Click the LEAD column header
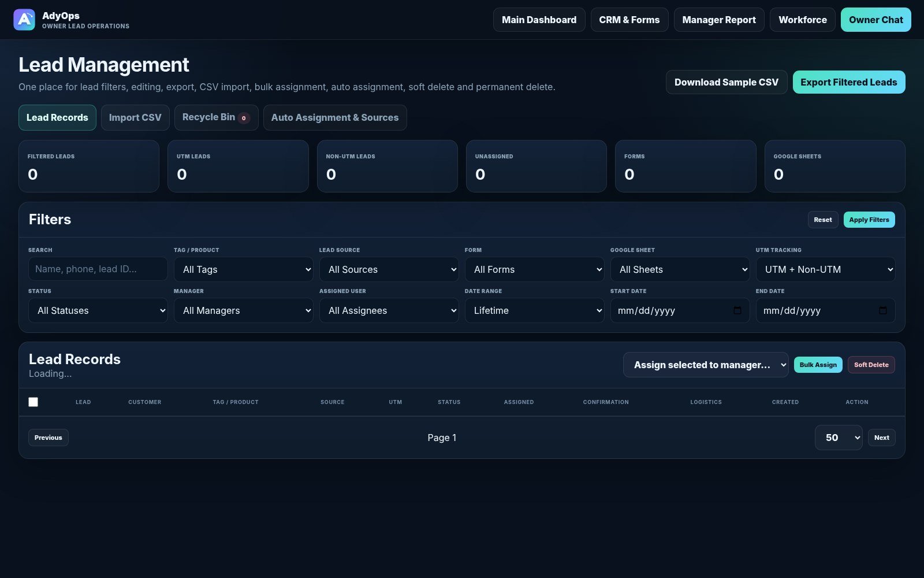Viewport: 924px width, 578px height. (83, 402)
